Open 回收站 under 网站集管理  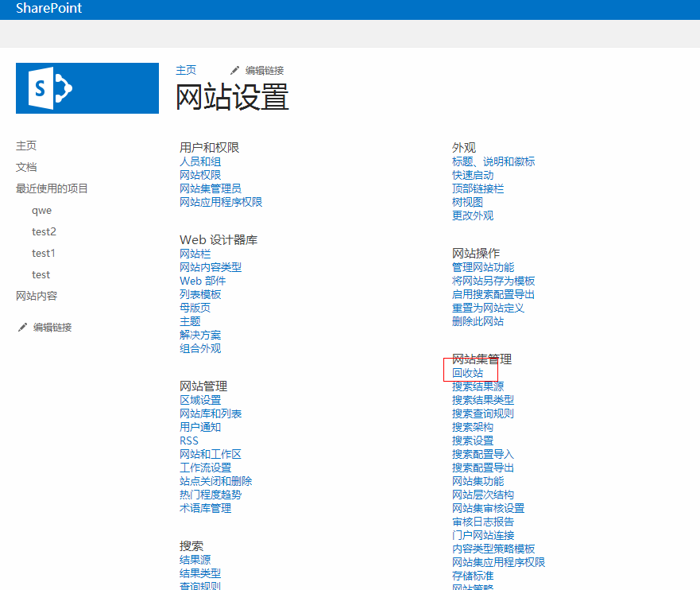[467, 373]
